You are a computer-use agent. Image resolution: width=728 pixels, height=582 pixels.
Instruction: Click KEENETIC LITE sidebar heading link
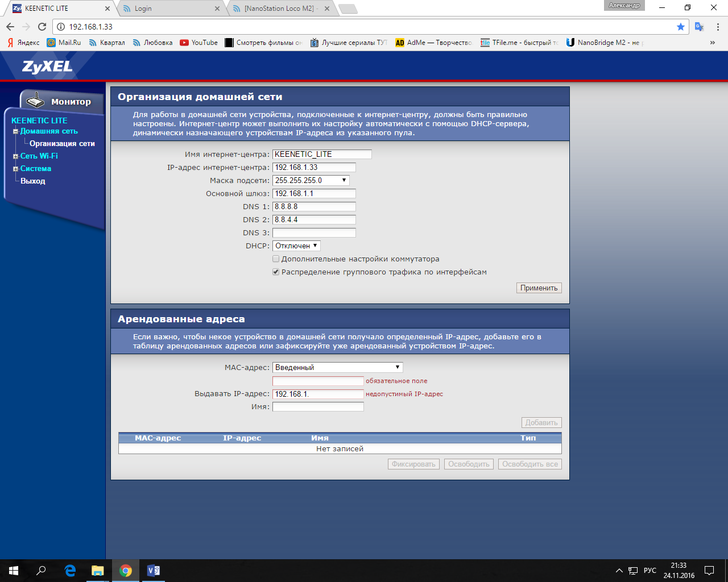tap(39, 120)
